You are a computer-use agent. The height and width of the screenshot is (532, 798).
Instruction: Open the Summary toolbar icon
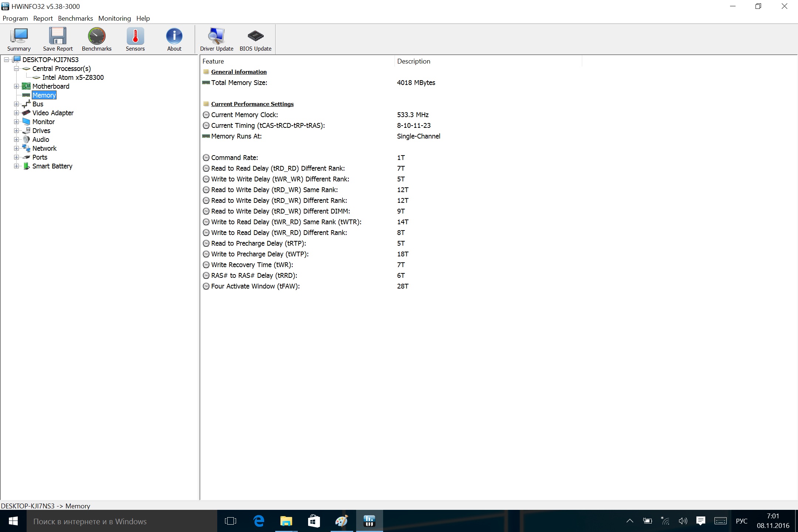(19, 39)
